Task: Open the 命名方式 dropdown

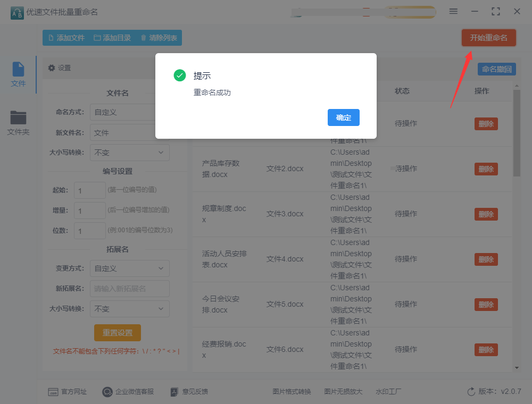Action: pos(129,112)
